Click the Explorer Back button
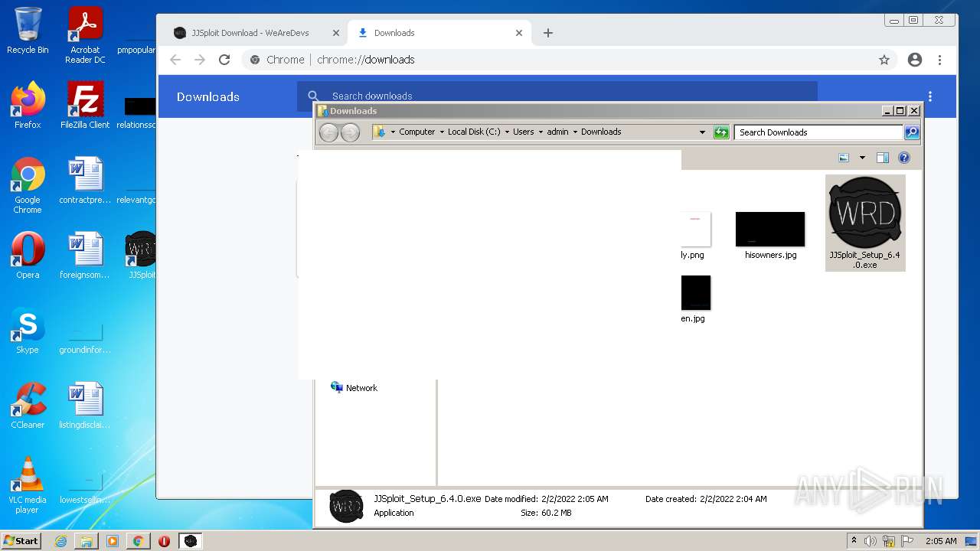The width and height of the screenshot is (980, 551). [x=328, y=132]
